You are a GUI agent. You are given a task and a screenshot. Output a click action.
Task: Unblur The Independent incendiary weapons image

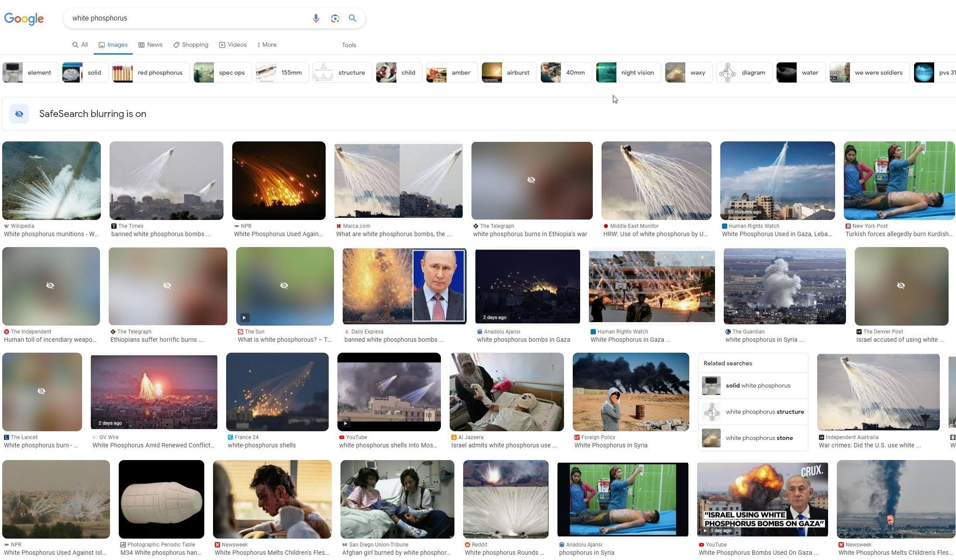(51, 286)
